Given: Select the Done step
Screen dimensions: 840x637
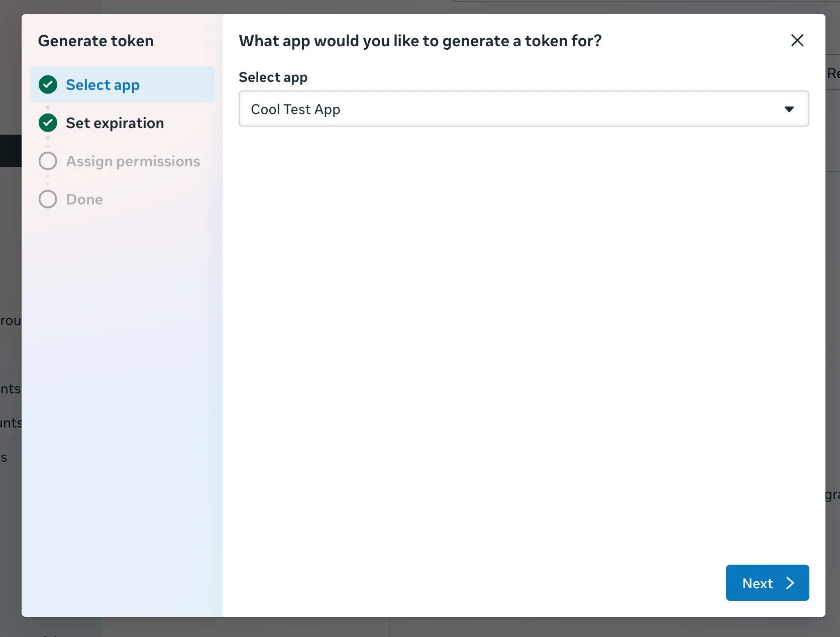Looking at the screenshot, I should click(x=122, y=199).
